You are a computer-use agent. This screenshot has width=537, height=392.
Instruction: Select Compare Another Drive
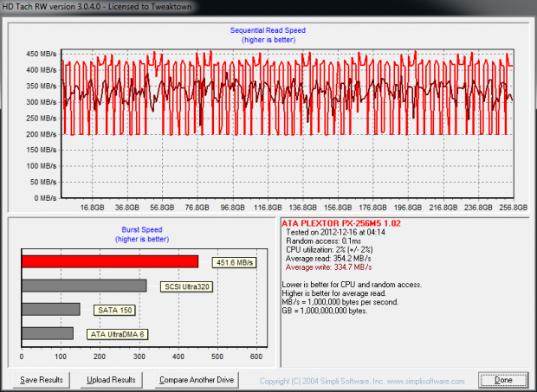(197, 380)
